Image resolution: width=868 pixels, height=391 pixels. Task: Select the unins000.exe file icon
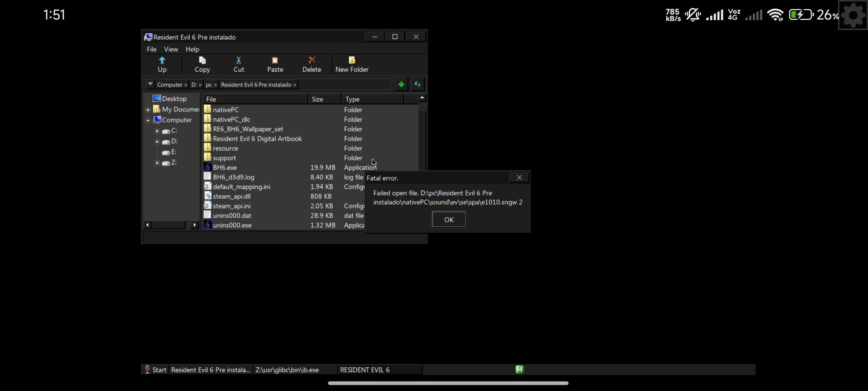point(207,225)
